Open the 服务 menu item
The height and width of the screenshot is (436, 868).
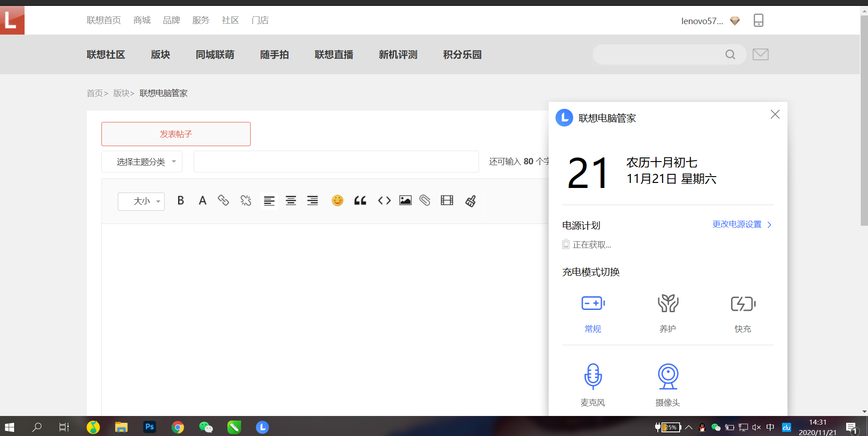point(201,20)
